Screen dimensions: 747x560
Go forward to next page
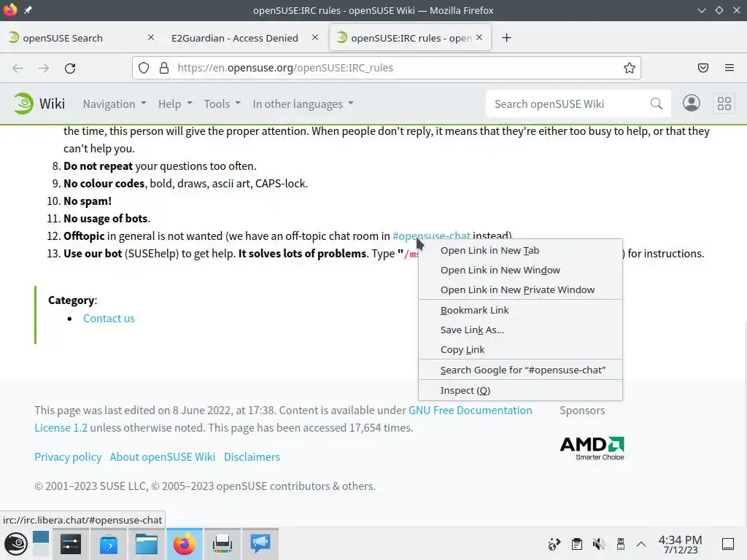click(44, 68)
